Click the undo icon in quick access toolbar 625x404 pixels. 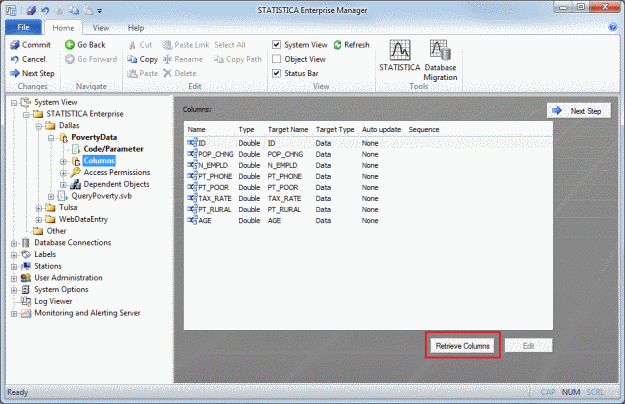click(x=45, y=11)
